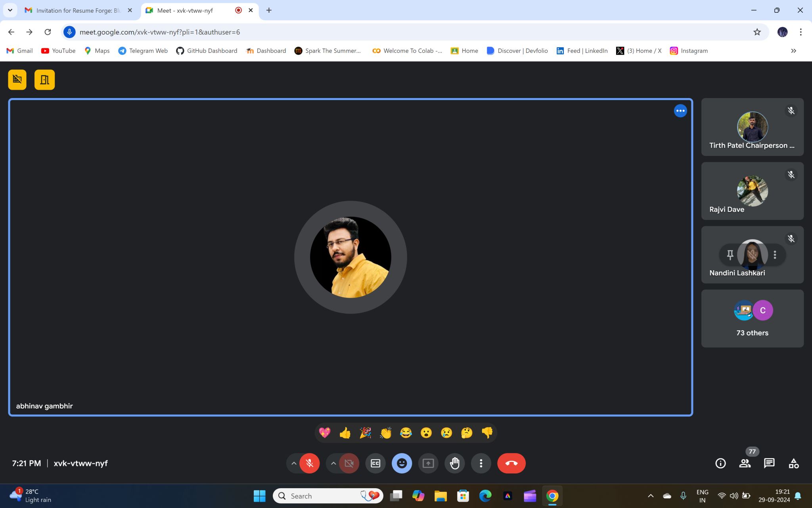812x508 pixels.
Task: Send party popper reaction
Action: [365, 433]
